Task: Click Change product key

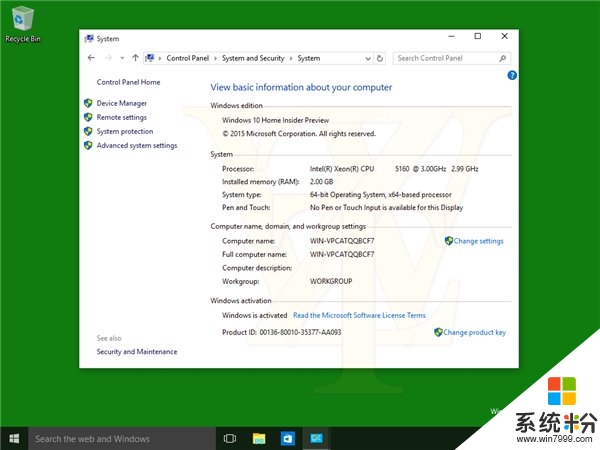Action: (474, 332)
